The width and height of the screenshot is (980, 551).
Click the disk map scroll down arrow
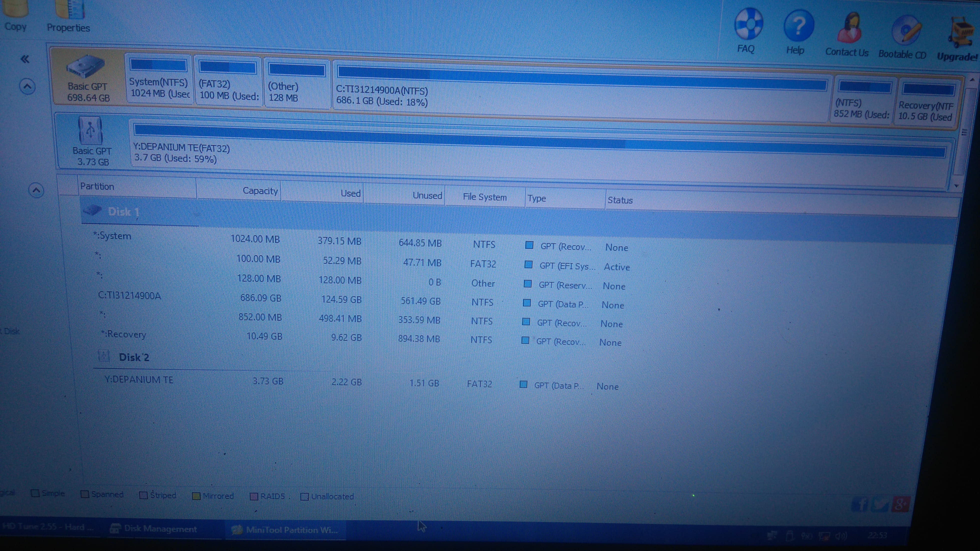957,186
